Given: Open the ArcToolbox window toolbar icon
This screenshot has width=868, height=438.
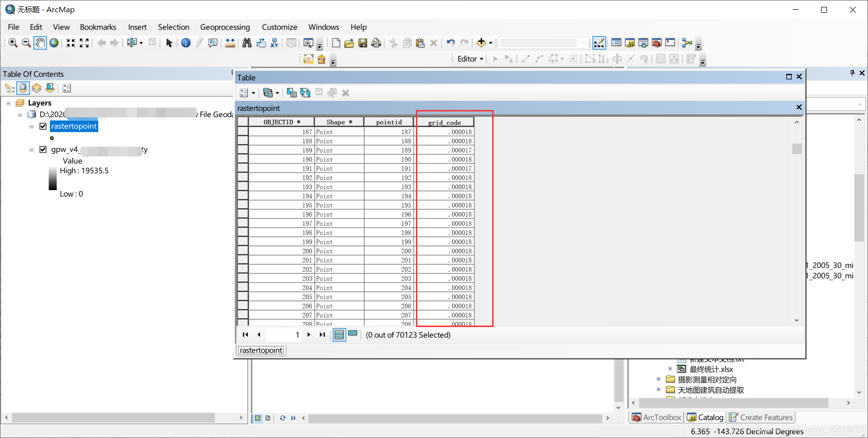Looking at the screenshot, I should [657, 43].
